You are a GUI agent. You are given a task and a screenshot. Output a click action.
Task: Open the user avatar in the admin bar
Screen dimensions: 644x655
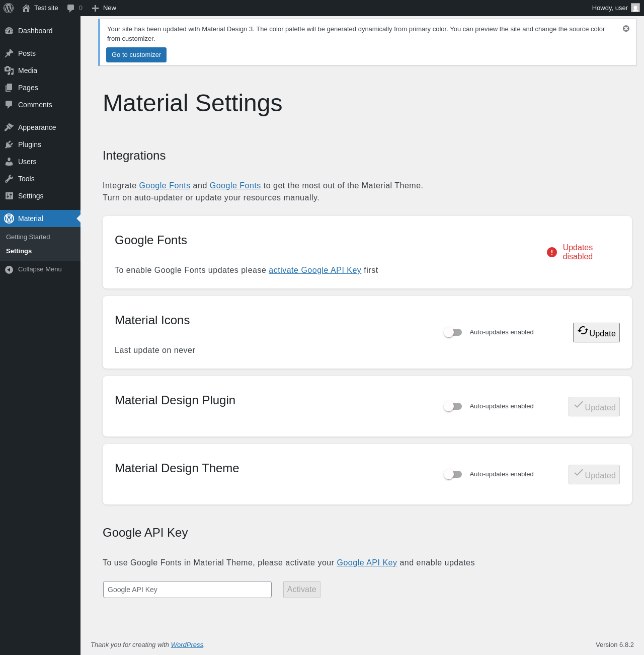click(x=635, y=8)
